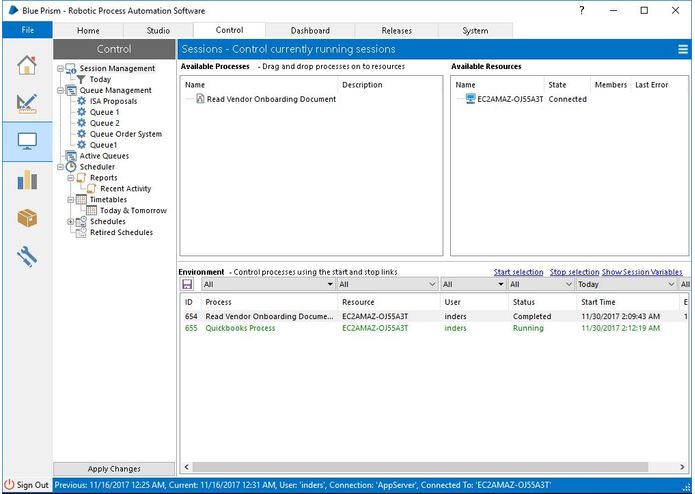Image resolution: width=695 pixels, height=494 pixels.
Task: Click the horizontal scrollbar in Environment list
Action: pos(420,467)
